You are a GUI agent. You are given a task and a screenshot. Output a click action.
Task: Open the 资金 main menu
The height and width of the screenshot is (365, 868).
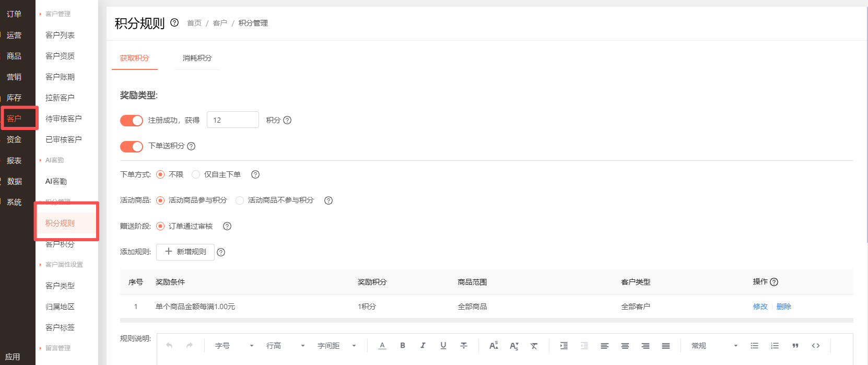point(14,139)
